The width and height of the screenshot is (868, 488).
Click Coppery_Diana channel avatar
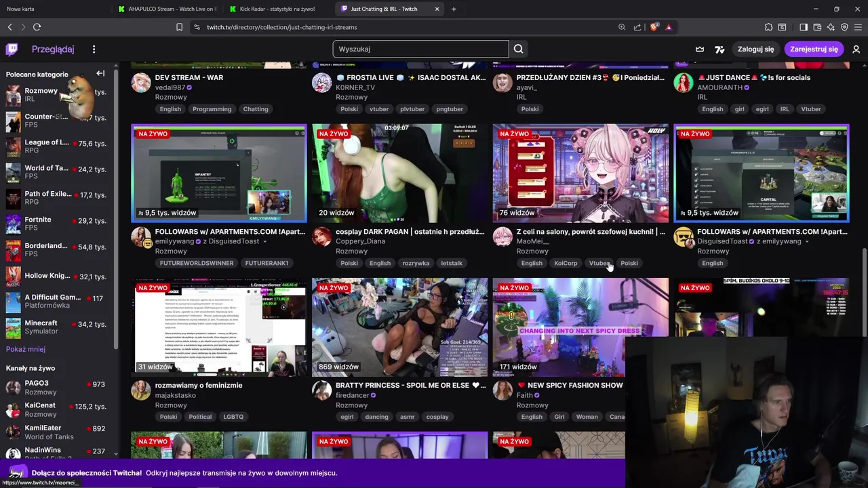pyautogui.click(x=322, y=237)
